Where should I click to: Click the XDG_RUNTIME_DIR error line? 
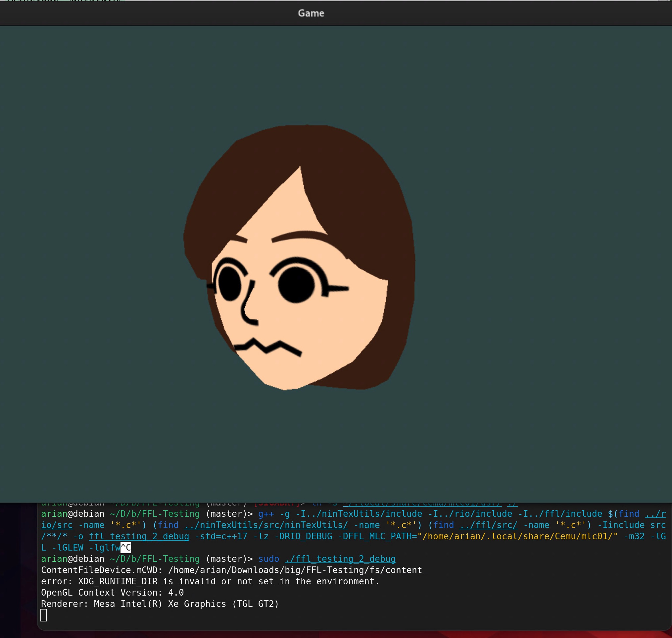(210, 581)
